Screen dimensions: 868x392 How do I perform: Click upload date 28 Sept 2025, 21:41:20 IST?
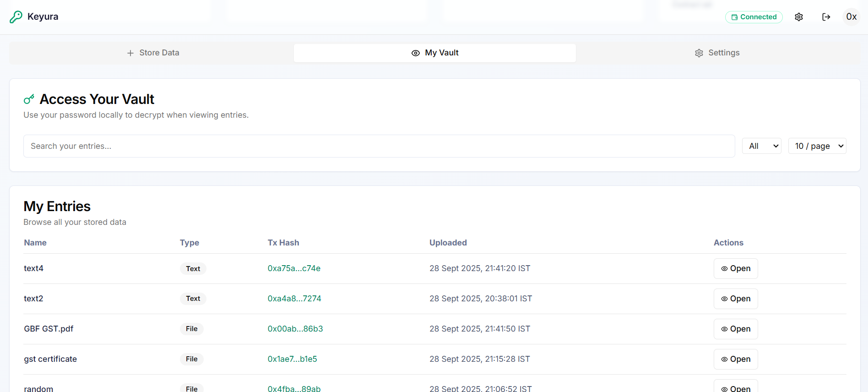pyautogui.click(x=480, y=268)
